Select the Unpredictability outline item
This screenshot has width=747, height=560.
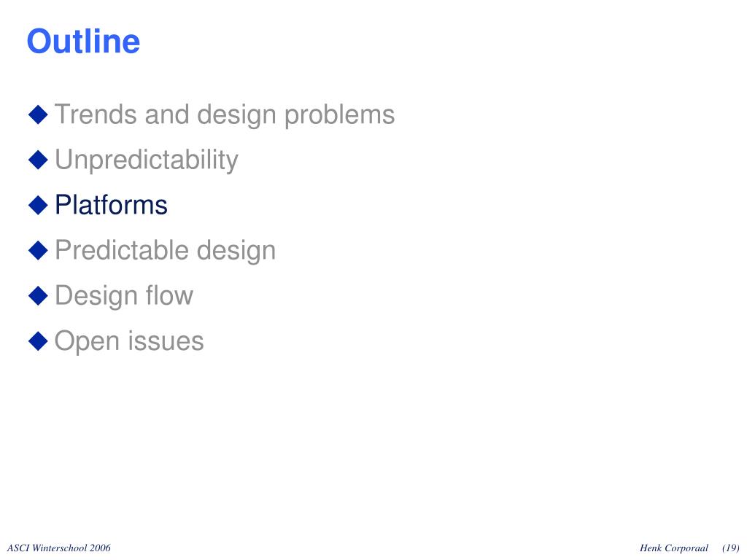146,160
